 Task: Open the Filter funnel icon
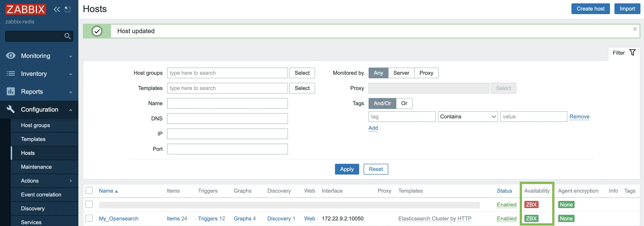click(632, 53)
